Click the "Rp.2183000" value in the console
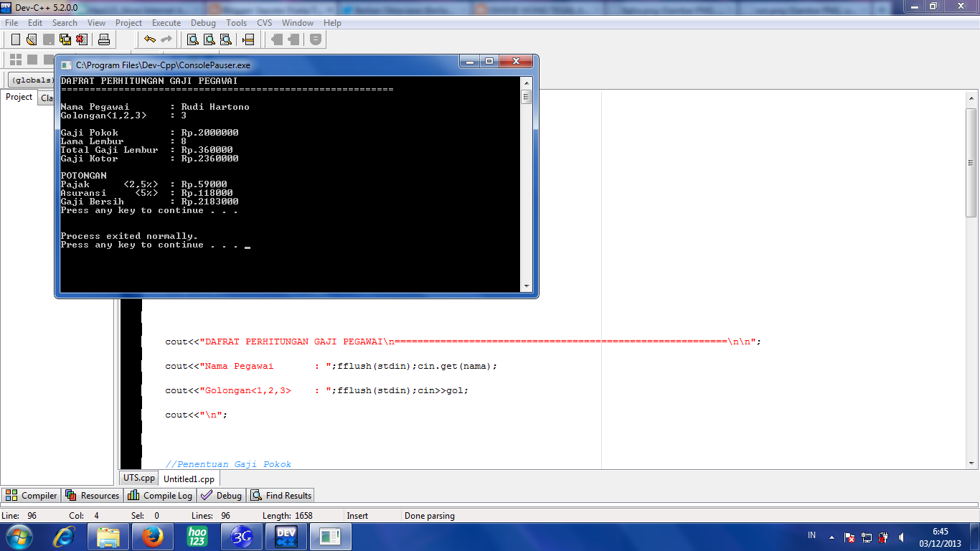The height and width of the screenshot is (551, 980). 210,202
